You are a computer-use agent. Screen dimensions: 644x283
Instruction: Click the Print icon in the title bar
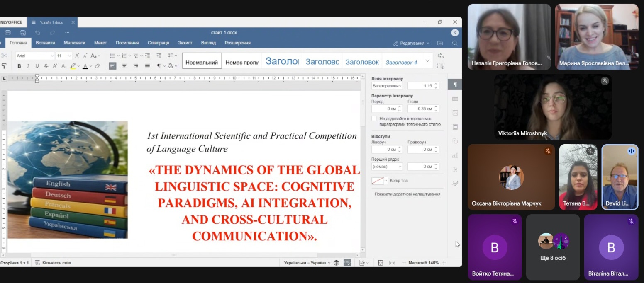[8, 33]
